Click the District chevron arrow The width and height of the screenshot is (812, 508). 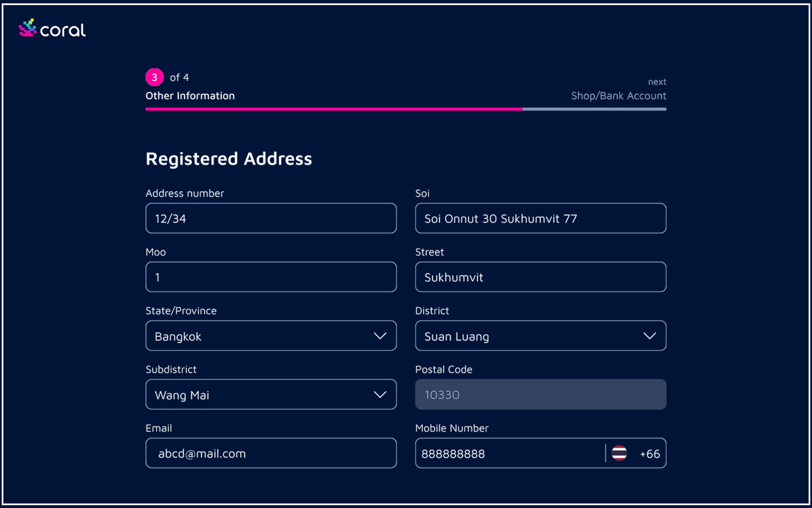(x=650, y=336)
